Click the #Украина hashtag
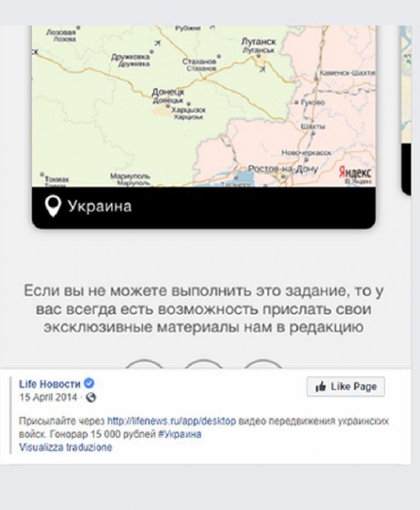420x510 pixels. 180,434
